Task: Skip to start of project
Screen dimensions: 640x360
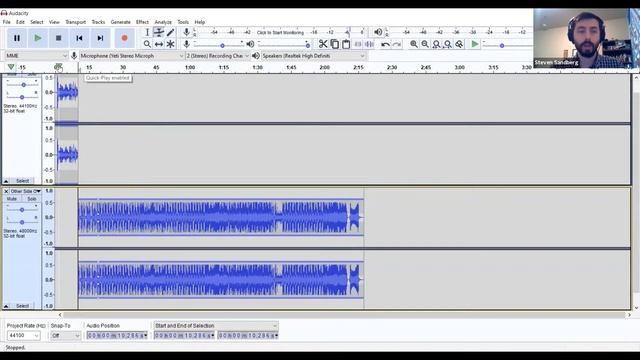Action: coord(79,38)
